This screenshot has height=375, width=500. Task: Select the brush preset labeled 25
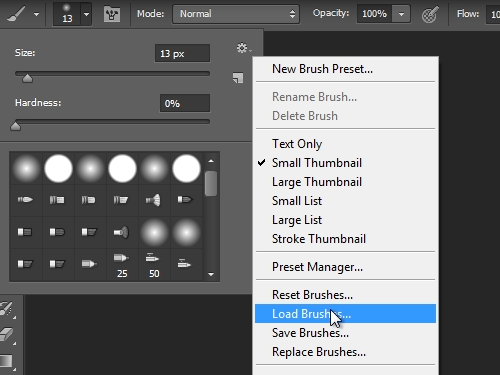click(x=122, y=265)
